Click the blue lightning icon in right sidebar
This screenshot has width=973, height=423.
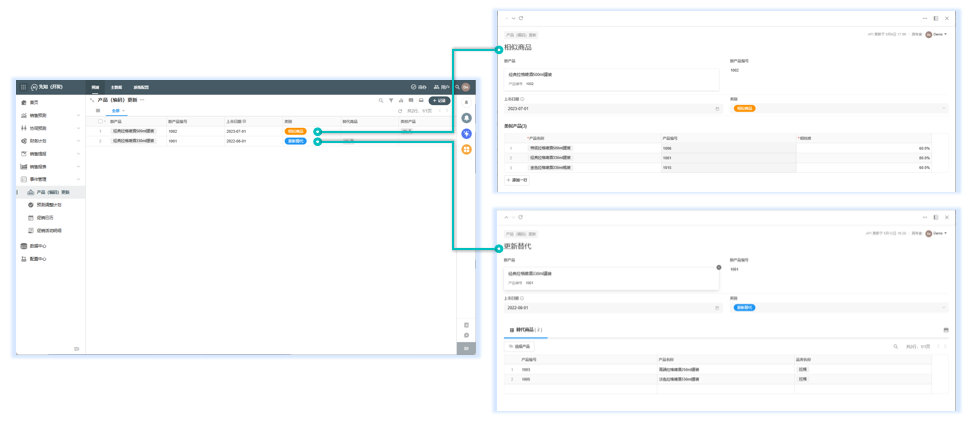coord(466,133)
